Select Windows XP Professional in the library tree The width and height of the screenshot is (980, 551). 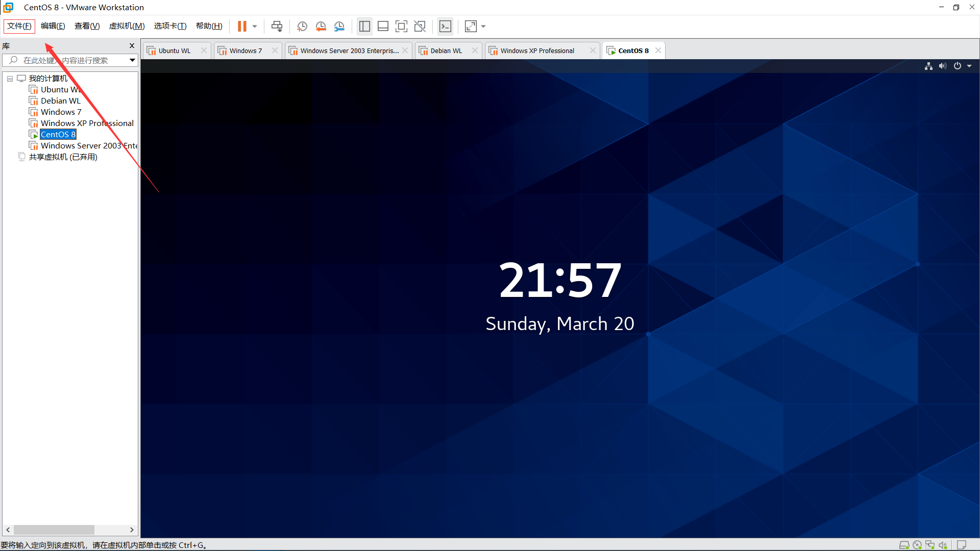87,123
